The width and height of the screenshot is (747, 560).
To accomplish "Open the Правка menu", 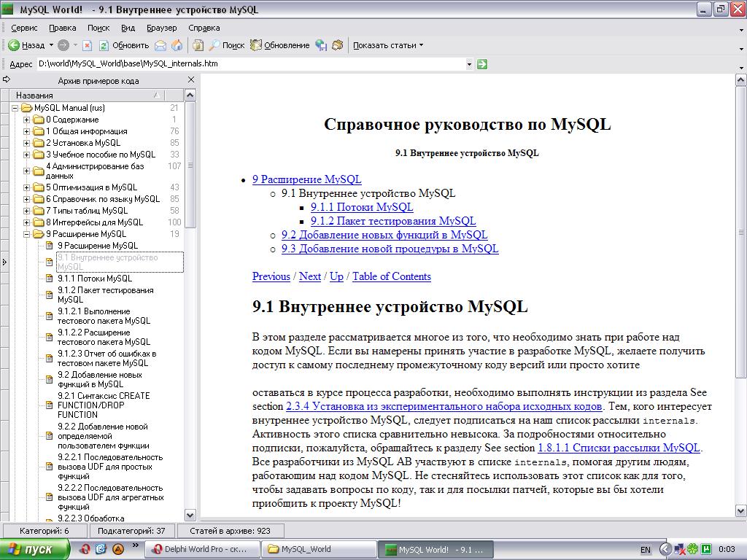I will pyautogui.click(x=63, y=28).
